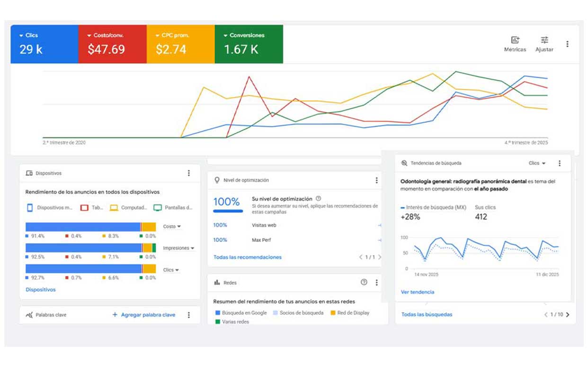Open the Ver tendencia link

tap(417, 292)
